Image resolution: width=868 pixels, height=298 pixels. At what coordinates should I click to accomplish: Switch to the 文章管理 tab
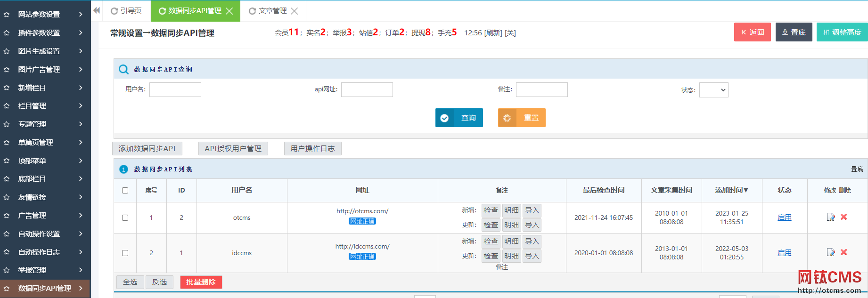(x=272, y=11)
